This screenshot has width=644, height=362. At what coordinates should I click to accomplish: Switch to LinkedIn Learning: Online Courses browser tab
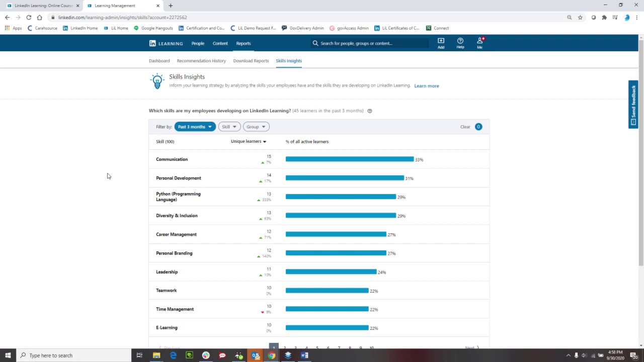click(x=43, y=6)
